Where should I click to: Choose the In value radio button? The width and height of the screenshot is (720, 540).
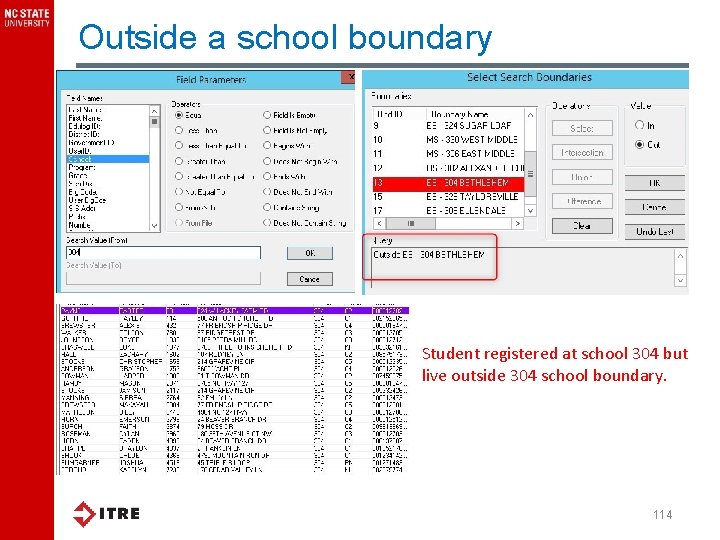pos(640,125)
